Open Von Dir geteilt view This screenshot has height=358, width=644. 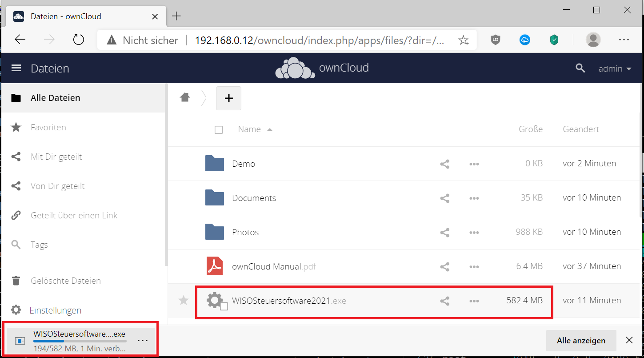[x=83, y=186]
